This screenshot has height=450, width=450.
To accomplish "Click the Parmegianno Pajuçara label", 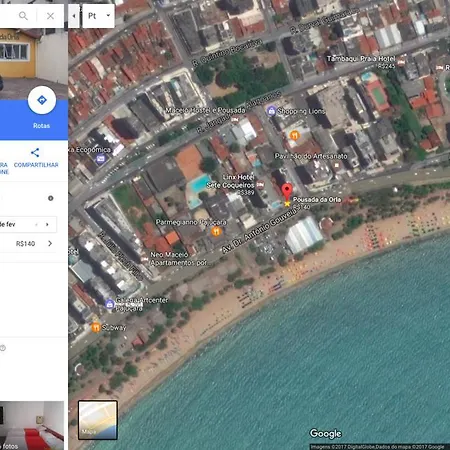I will point(191,222).
